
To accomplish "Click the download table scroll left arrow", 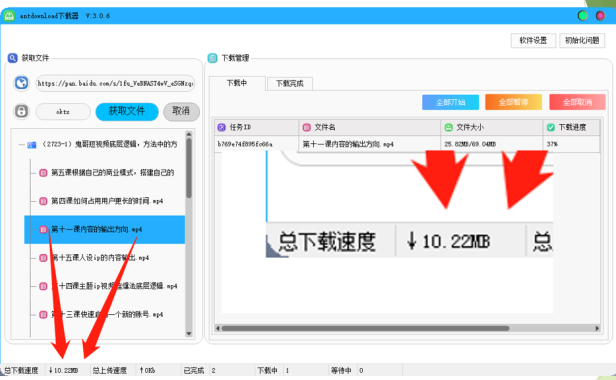I will tap(218, 328).
